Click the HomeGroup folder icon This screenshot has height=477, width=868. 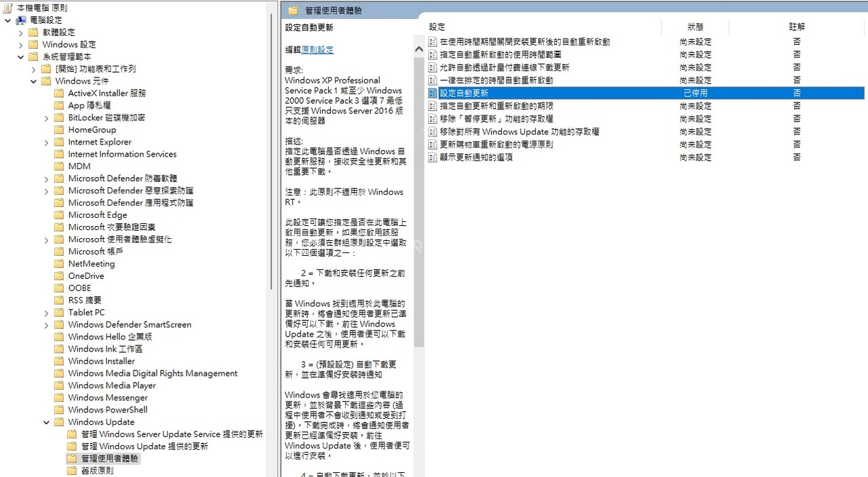point(59,130)
